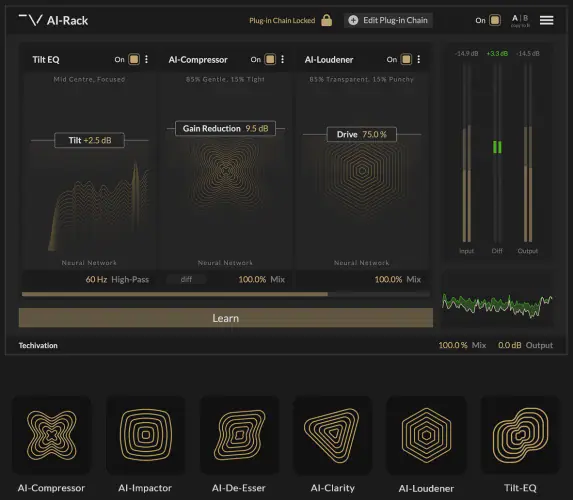This screenshot has height=500, width=573.
Task: Click the Learn button
Action: [226, 318]
